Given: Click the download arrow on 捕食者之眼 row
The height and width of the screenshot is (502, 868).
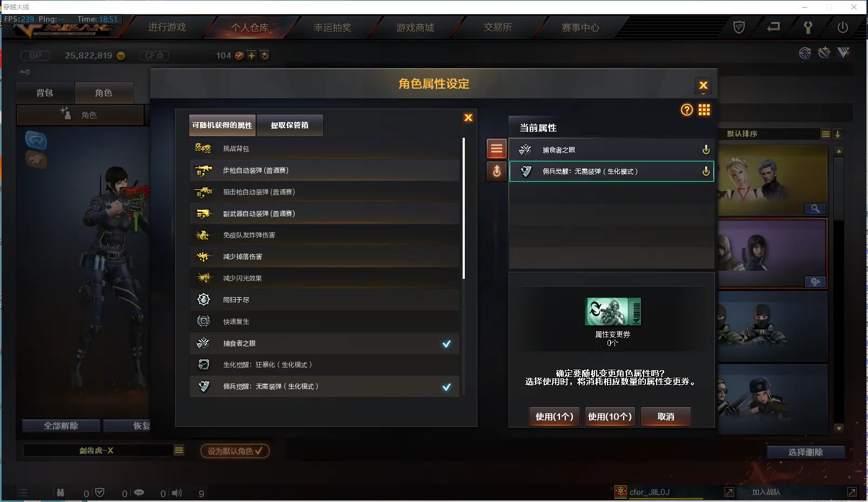Looking at the screenshot, I should click(705, 150).
